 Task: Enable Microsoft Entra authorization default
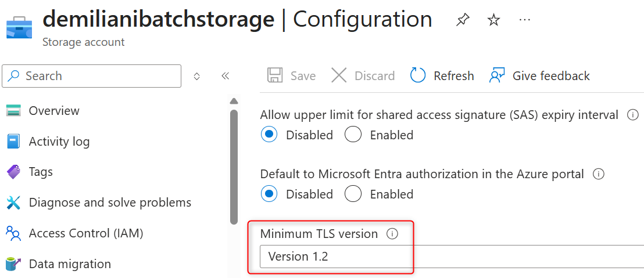[x=353, y=194]
